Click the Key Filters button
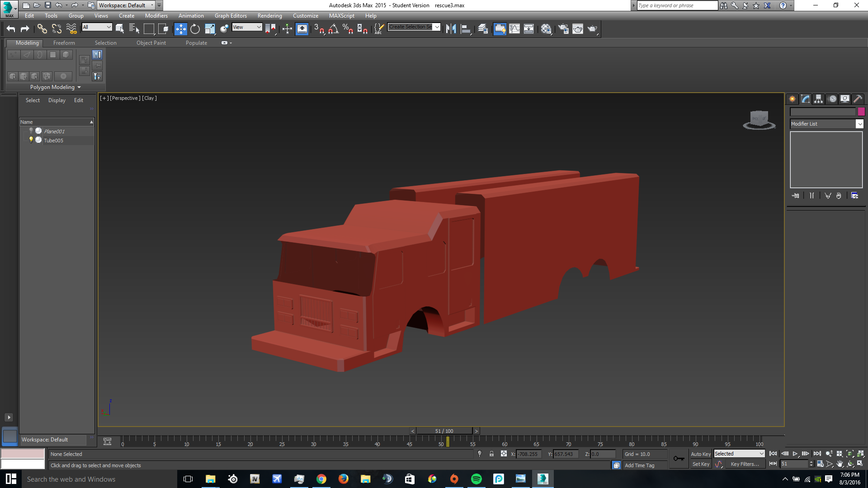The image size is (868, 488). point(744,464)
